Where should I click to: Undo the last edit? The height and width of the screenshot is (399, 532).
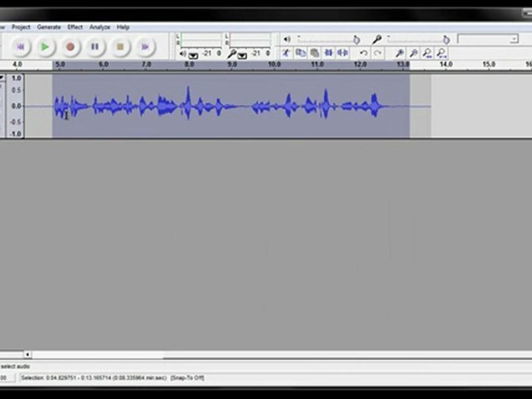[x=364, y=53]
